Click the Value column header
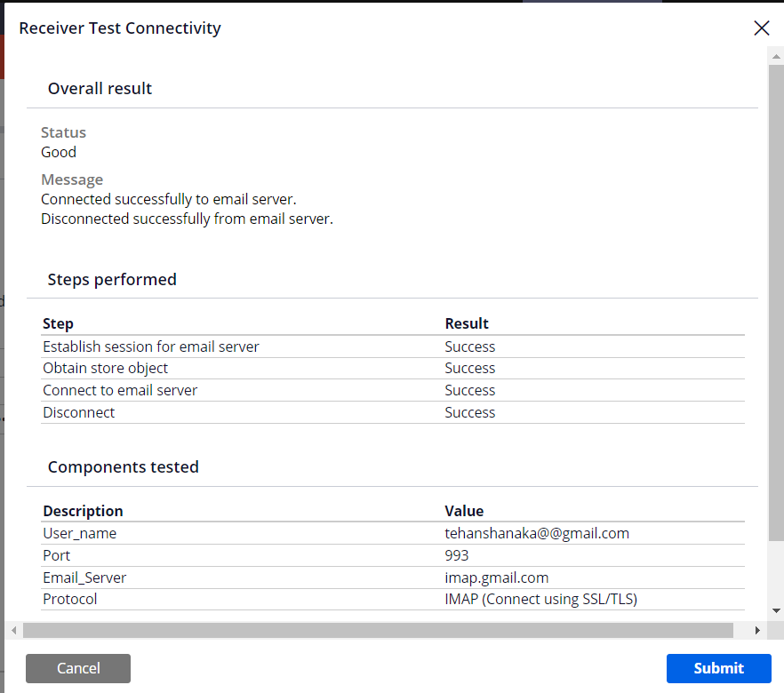Image resolution: width=784 pixels, height=693 pixels. click(464, 511)
